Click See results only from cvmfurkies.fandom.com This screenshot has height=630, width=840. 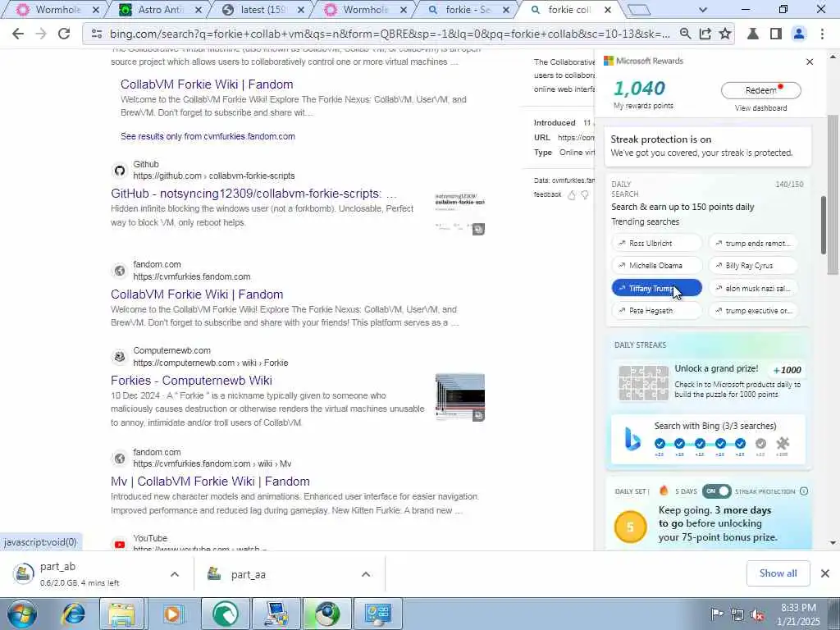208,136
